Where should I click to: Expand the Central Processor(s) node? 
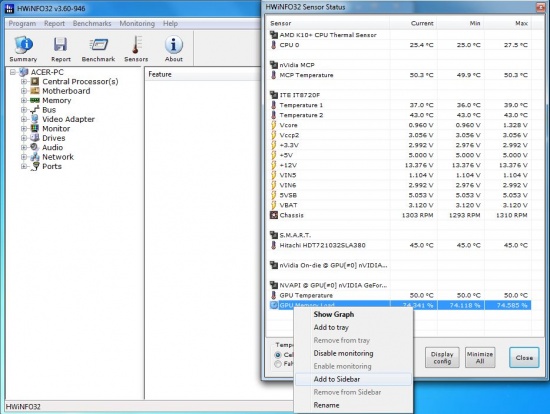[x=24, y=82]
